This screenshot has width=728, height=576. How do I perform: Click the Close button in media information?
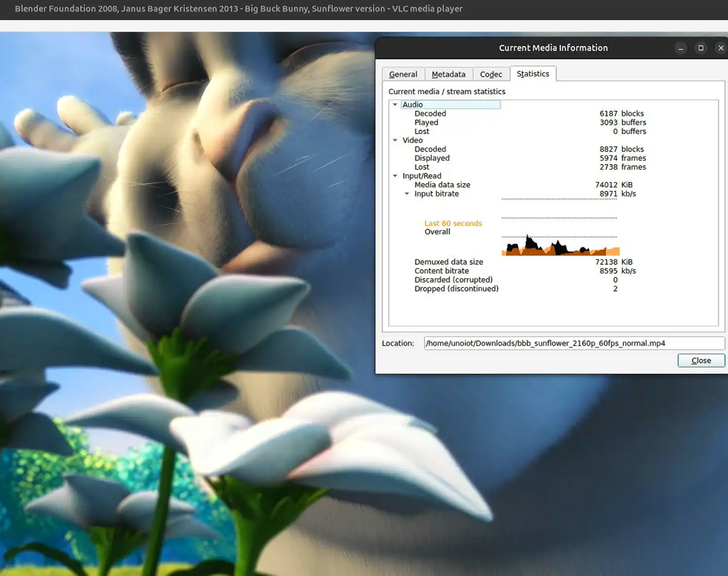pyautogui.click(x=701, y=360)
